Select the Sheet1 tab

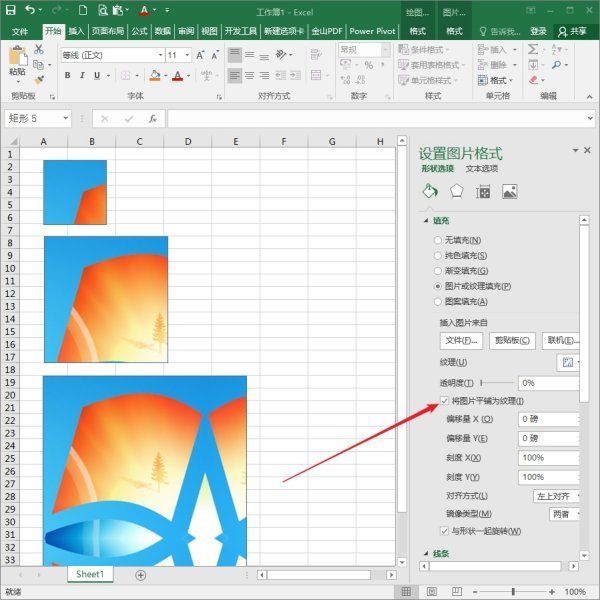point(90,574)
